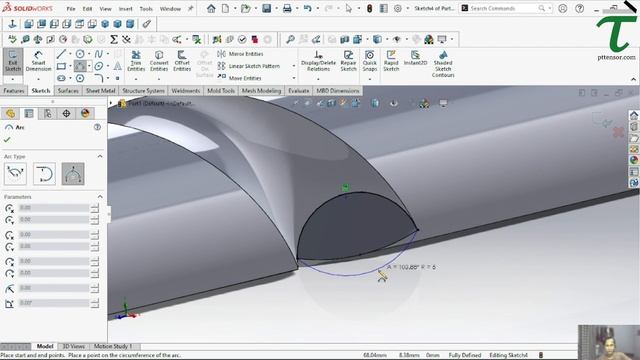Open SolidWorks Help question mark
The image size is (640, 360).
click(x=579, y=8)
